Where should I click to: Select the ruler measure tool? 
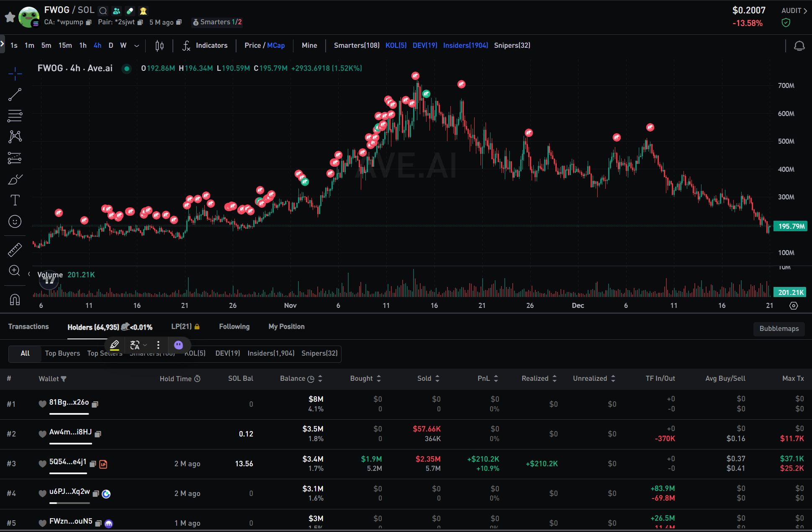(15, 250)
